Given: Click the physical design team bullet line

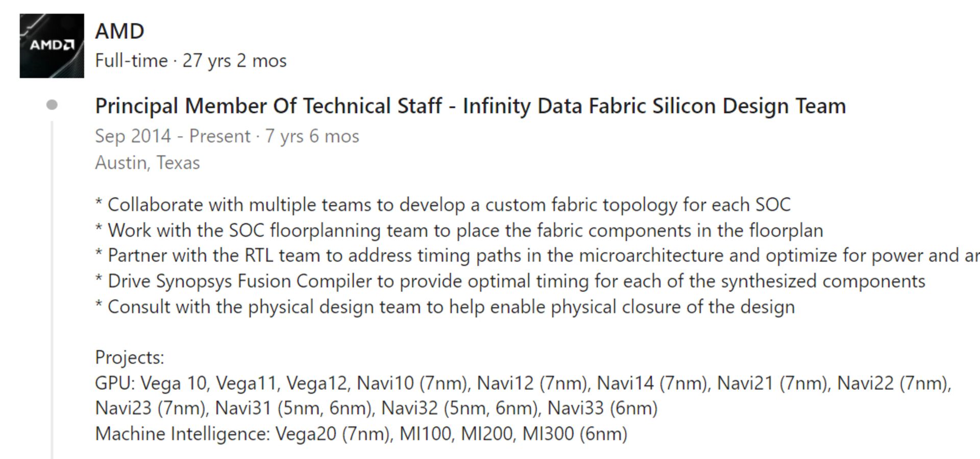Looking at the screenshot, I should point(445,307).
